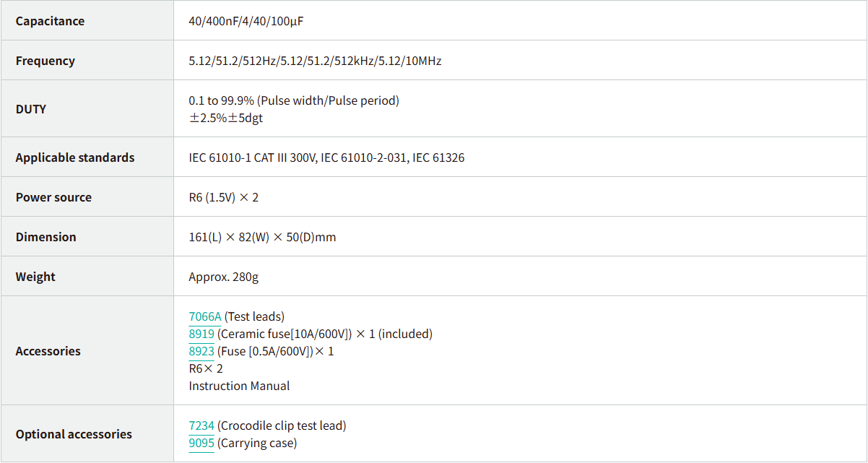Click the DUTY row heading

point(31,109)
